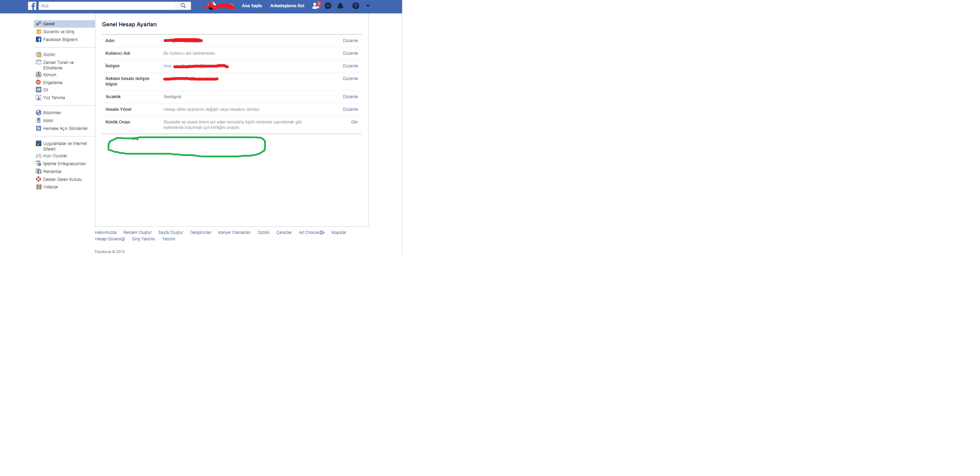The height and width of the screenshot is (476, 980).
Task: Open Gizlilik settings section
Action: click(x=49, y=54)
